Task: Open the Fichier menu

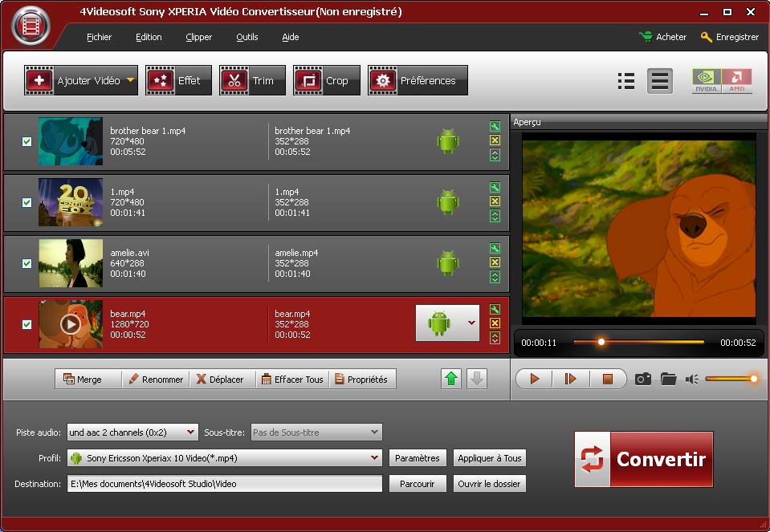Action: (99, 37)
